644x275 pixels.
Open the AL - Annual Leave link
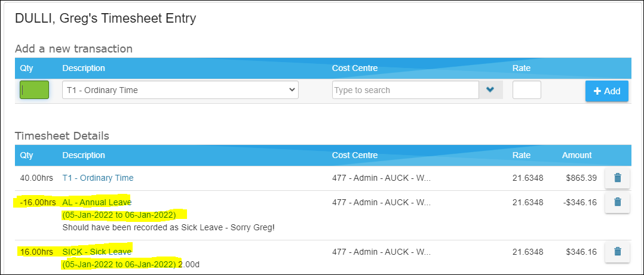[x=97, y=202]
